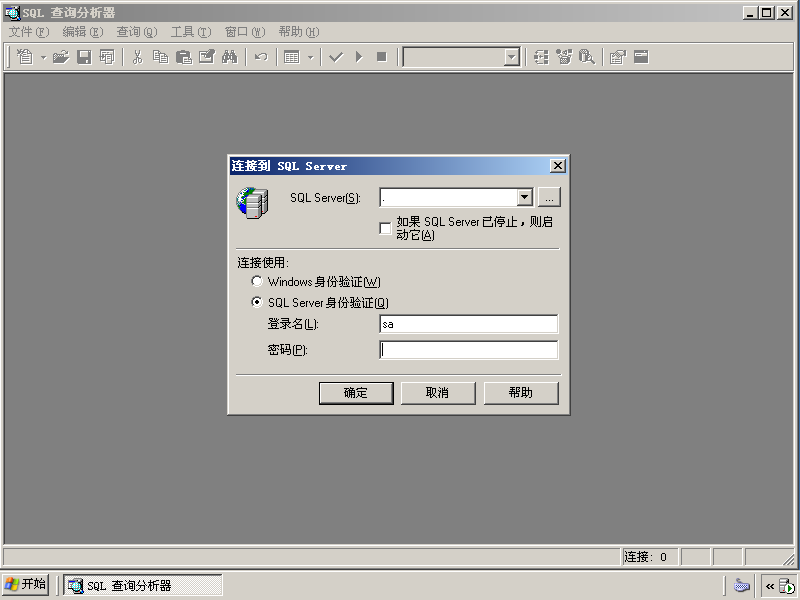Image resolution: width=800 pixels, height=600 pixels.
Task: Click the Save floppy disk icon
Action: 84,57
